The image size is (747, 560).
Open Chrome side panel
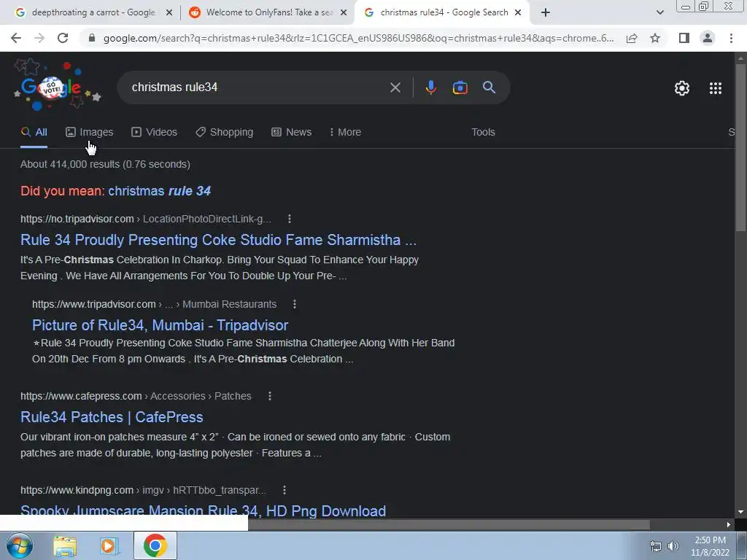(684, 38)
